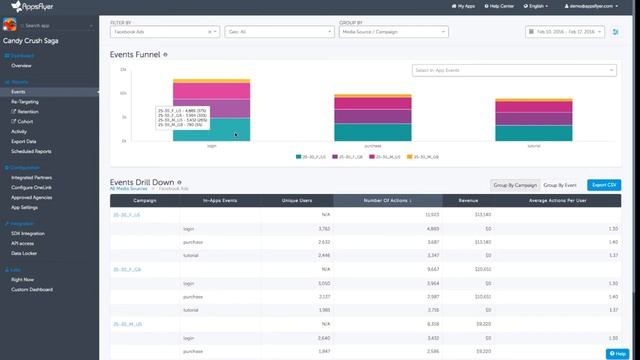Open Custom Dashboard
The height and width of the screenshot is (360, 640).
tap(32, 289)
